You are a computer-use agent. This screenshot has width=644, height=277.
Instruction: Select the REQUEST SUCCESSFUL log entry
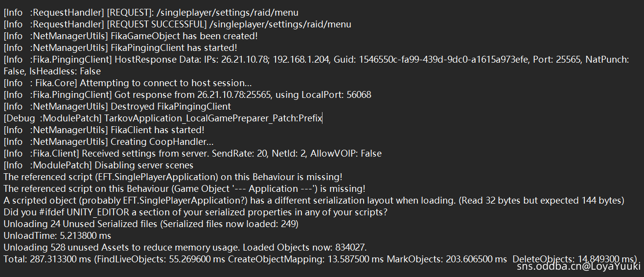point(177,24)
